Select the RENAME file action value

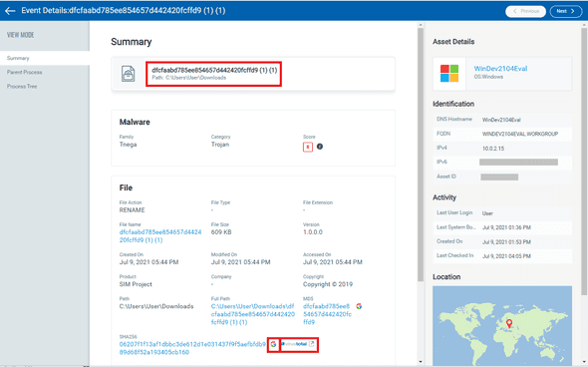click(x=132, y=210)
